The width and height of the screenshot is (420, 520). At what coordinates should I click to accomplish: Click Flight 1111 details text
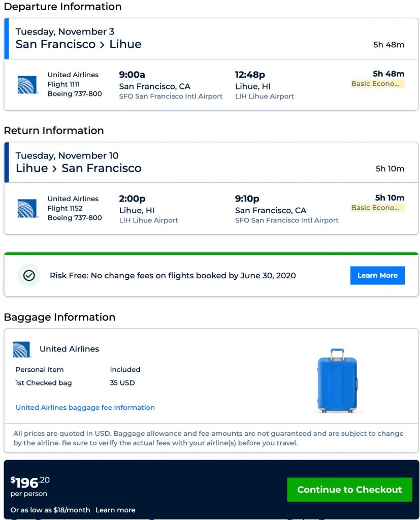click(x=63, y=84)
